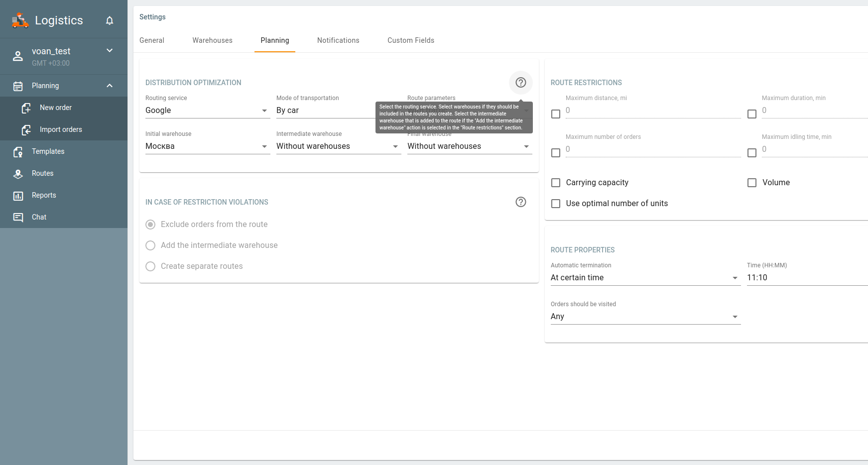Image resolution: width=868 pixels, height=465 pixels.
Task: Click the notification bell icon
Action: [x=110, y=20]
